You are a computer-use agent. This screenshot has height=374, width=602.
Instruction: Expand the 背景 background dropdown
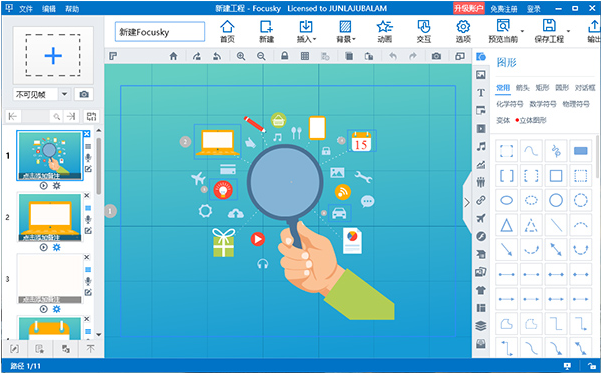click(346, 31)
